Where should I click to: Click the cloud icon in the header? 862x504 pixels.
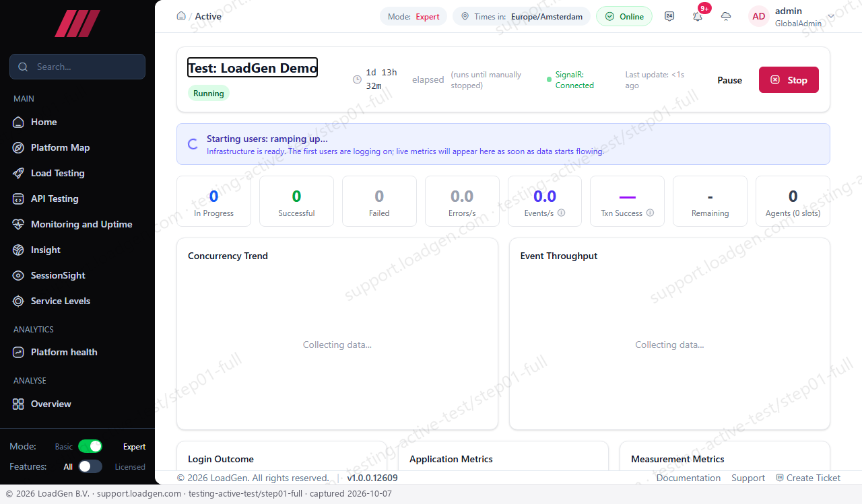click(726, 16)
